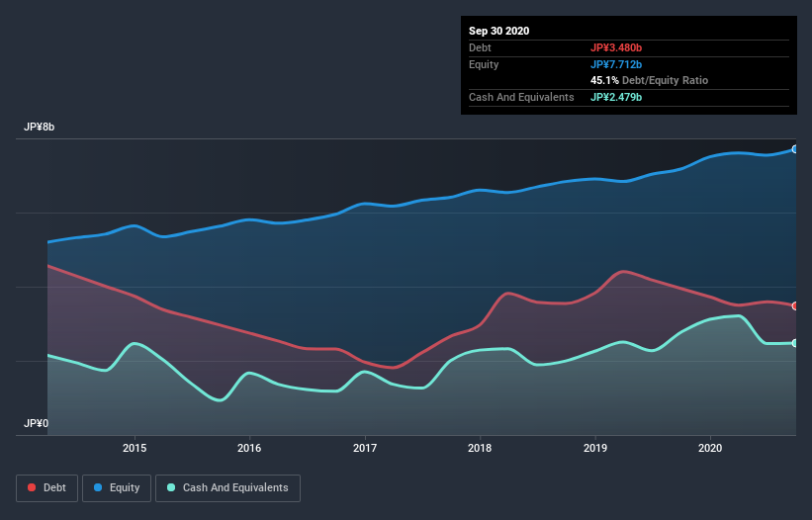Click the JP¥3.480b debt value

616,48
